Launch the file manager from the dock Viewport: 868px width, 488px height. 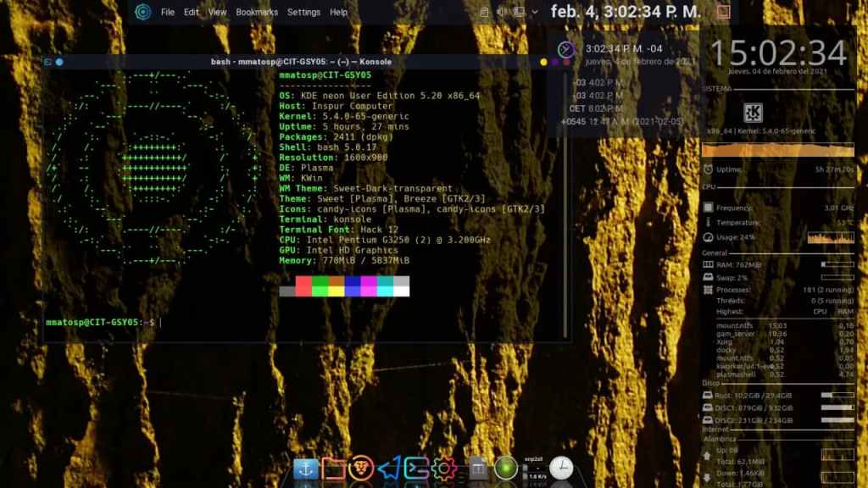click(334, 468)
